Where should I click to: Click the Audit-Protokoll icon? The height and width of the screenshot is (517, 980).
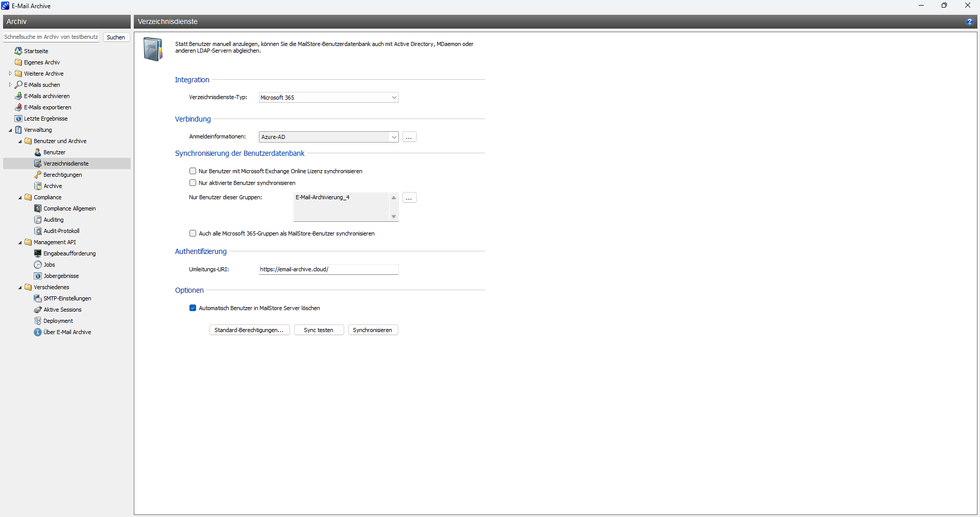(38, 231)
